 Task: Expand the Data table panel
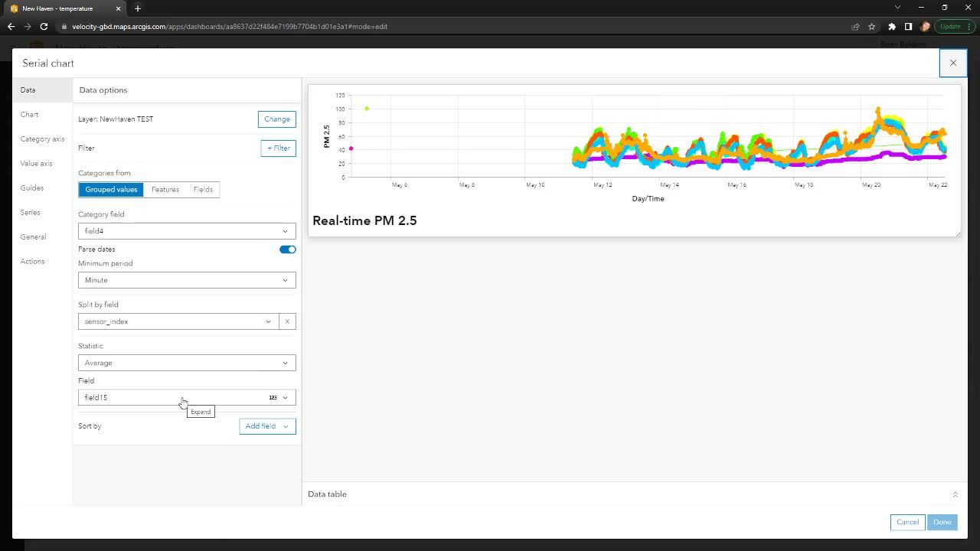(954, 495)
